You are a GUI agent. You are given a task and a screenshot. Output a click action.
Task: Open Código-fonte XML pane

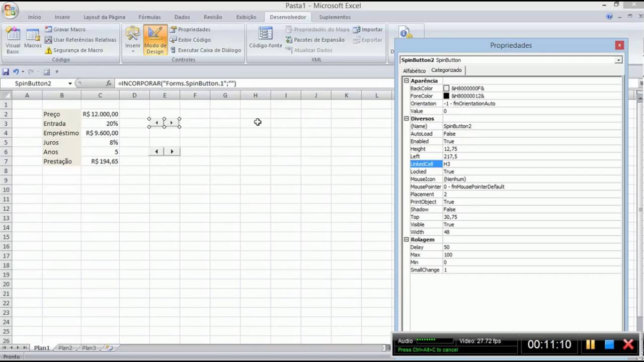pos(265,38)
